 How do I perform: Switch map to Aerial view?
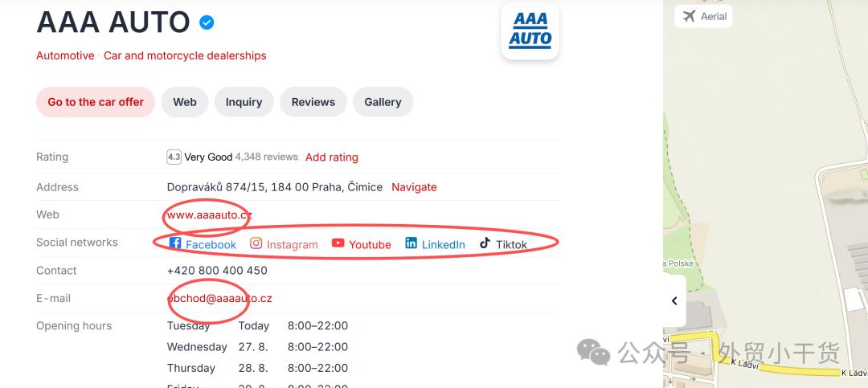703,16
